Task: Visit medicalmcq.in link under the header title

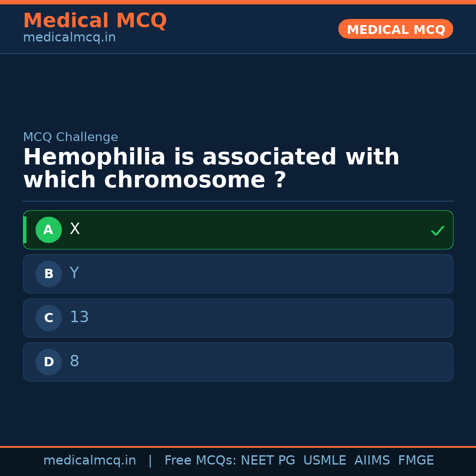Action: tap(69, 38)
